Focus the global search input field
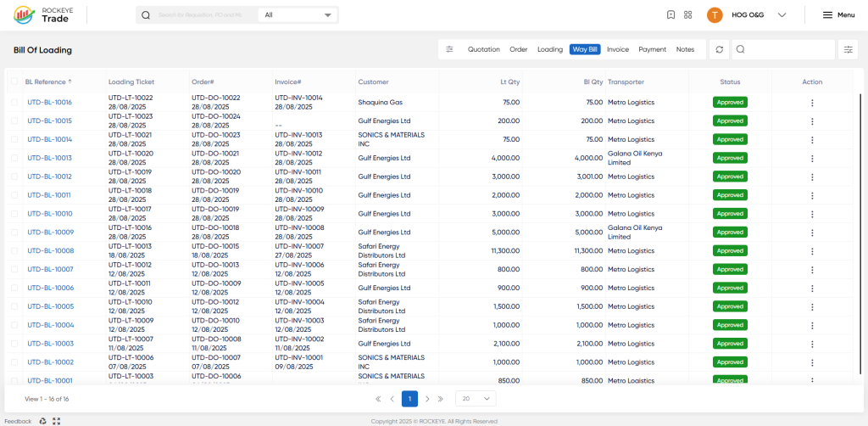 tap(200, 15)
